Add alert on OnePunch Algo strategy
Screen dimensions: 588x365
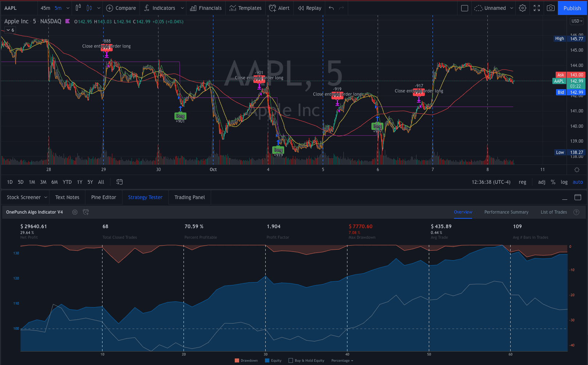pyautogui.click(x=86, y=212)
